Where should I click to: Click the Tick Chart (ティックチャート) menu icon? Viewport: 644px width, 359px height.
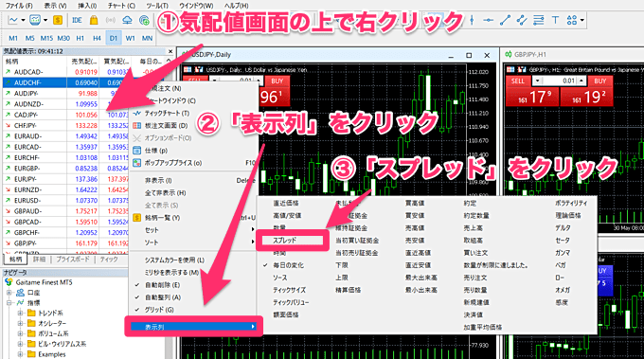137,113
